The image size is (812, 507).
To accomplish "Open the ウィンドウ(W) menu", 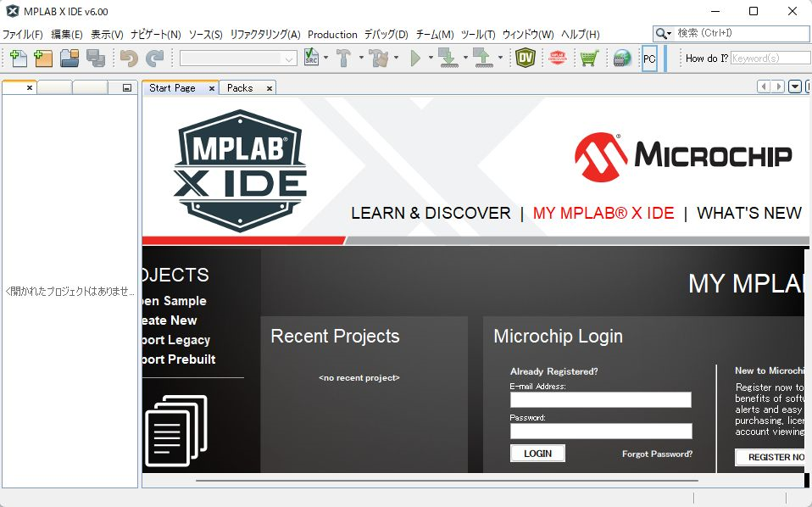I will point(528,35).
